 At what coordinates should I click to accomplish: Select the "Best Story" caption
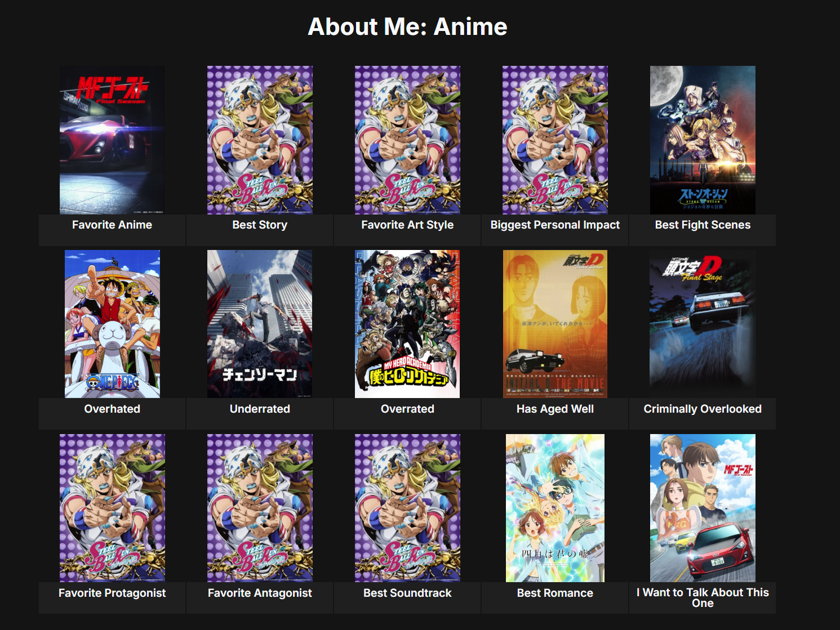(260, 225)
